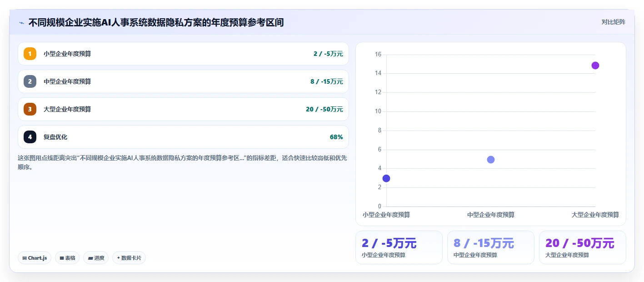Select the 中型企业年度预算 list row label
The height and width of the screenshot is (282, 644).
pyautogui.click(x=67, y=81)
